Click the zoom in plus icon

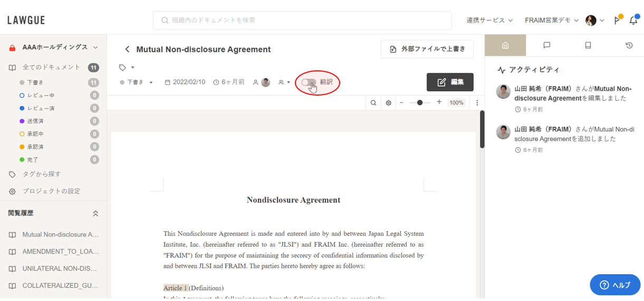[x=439, y=102]
